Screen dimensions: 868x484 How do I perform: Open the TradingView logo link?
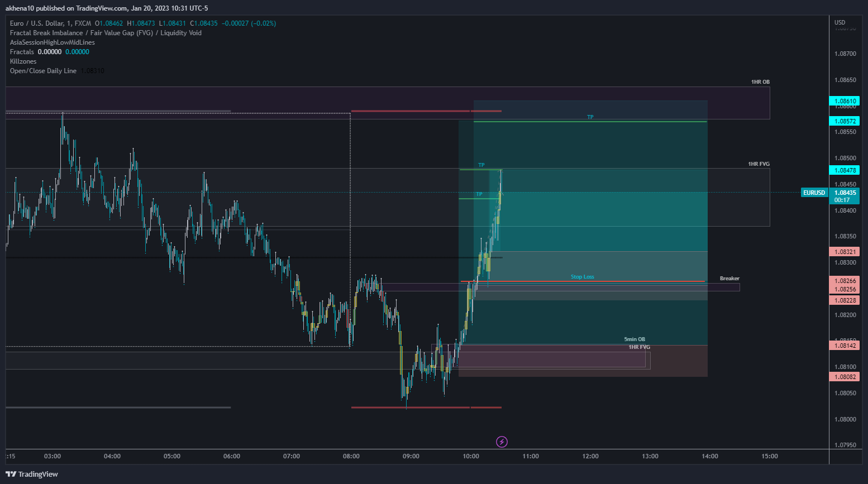tap(32, 474)
